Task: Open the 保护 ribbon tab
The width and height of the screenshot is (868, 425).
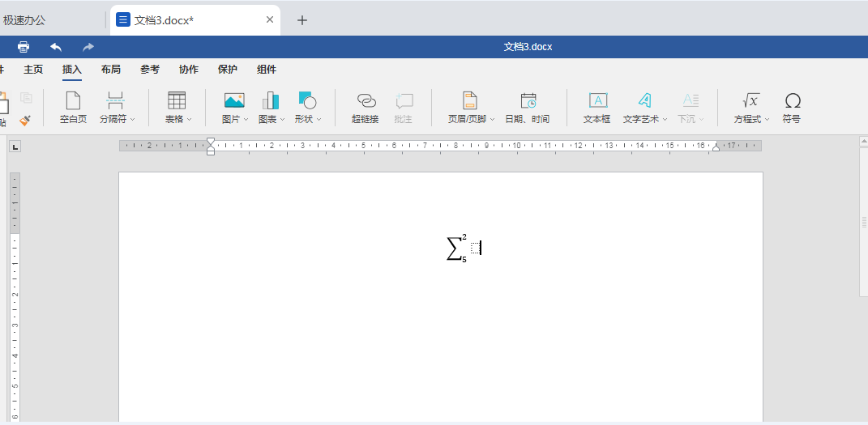Action: point(228,70)
